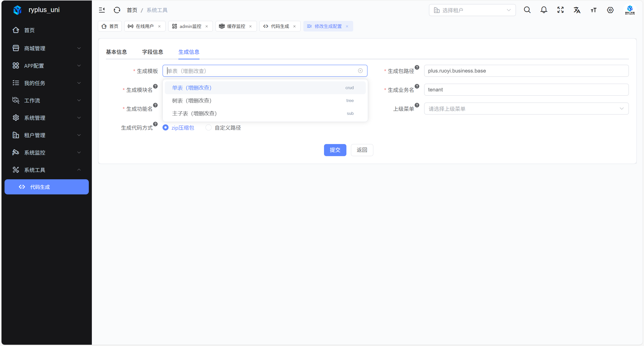This screenshot has height=346, width=644.
Task: Open 选择租户 dropdown
Action: tap(472, 10)
